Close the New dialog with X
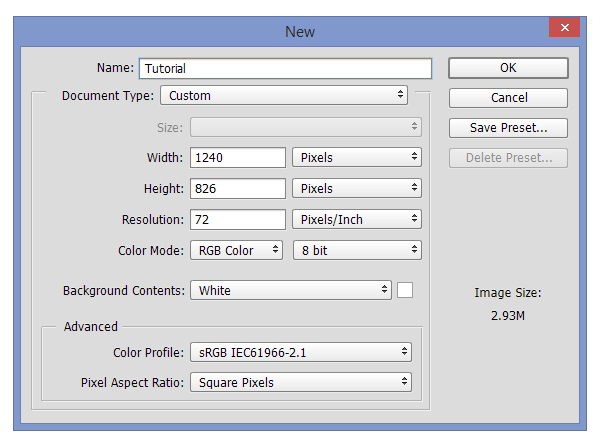This screenshot has width=600, height=448. [565, 28]
